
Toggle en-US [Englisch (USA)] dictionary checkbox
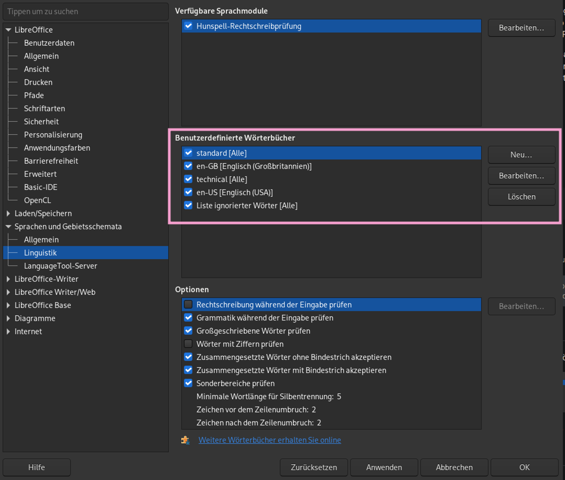pyautogui.click(x=188, y=192)
